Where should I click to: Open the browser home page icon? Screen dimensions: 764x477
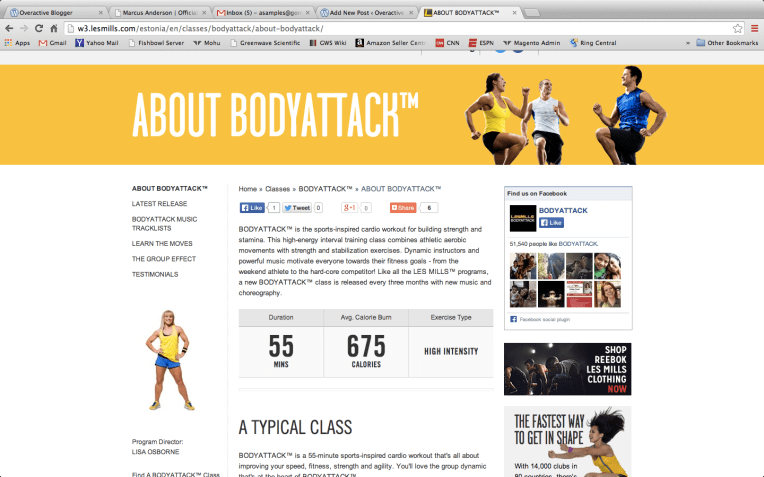click(x=54, y=28)
